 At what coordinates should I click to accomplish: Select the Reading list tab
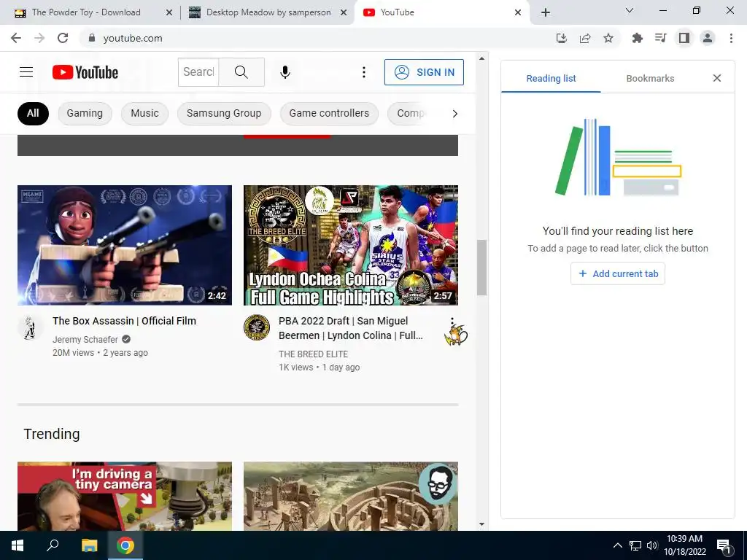pos(551,79)
